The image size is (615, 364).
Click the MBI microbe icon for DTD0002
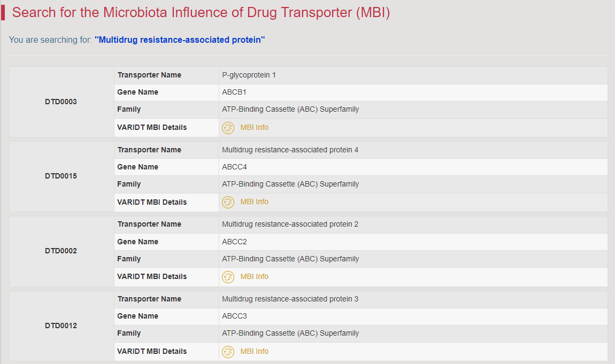click(x=228, y=277)
